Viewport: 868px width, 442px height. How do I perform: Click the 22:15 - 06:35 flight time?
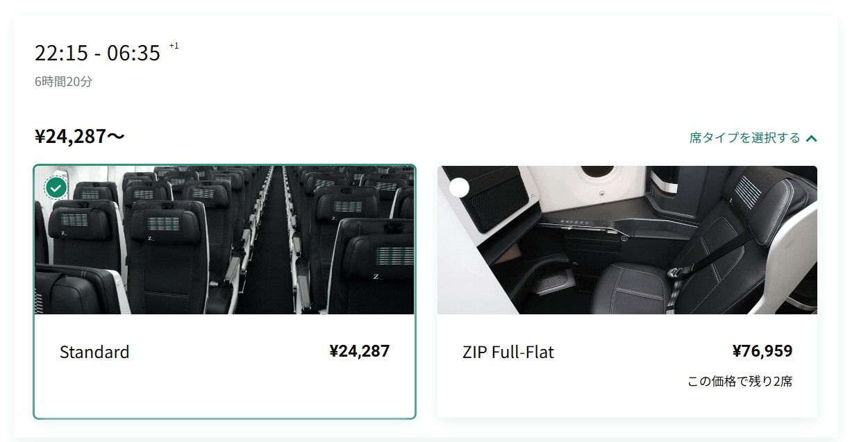point(98,53)
